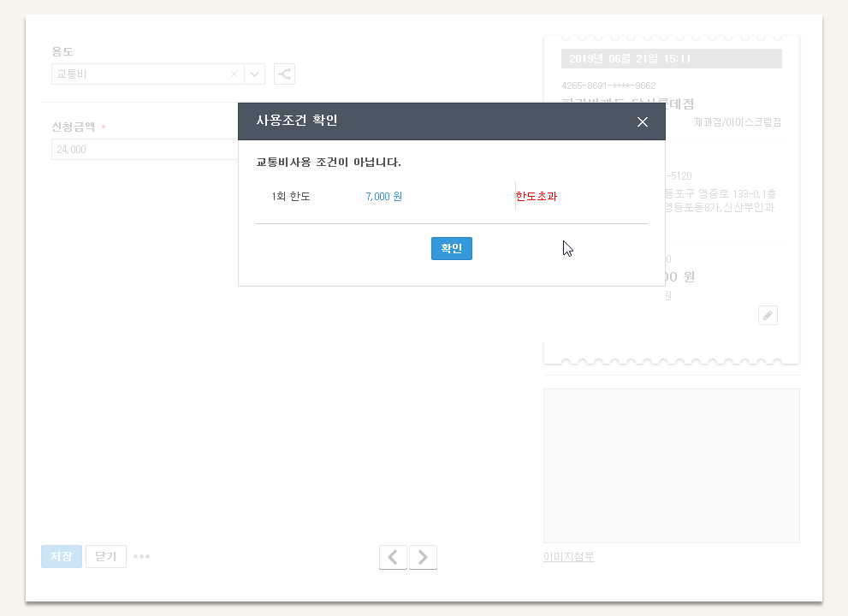Screen dimensions: 848x616
Task: Click the 닫기 button
Action: pos(106,556)
